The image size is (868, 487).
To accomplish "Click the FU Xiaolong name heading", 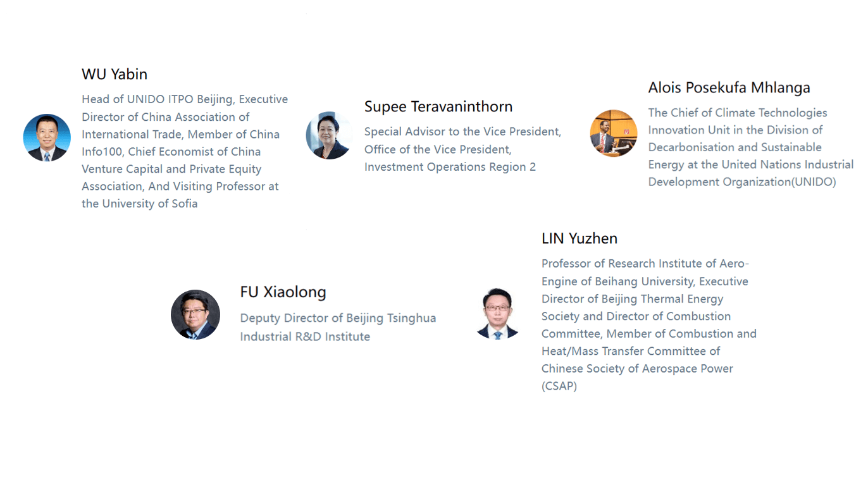I will [x=283, y=292].
